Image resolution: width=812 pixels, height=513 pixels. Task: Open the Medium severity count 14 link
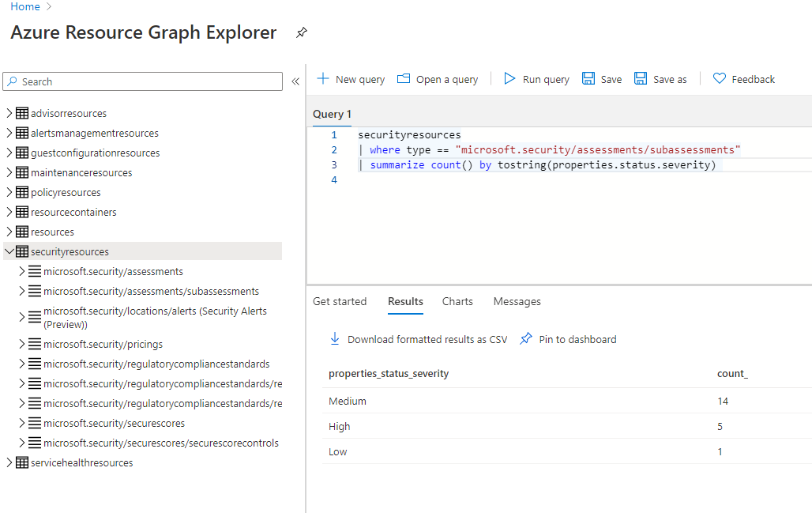723,401
